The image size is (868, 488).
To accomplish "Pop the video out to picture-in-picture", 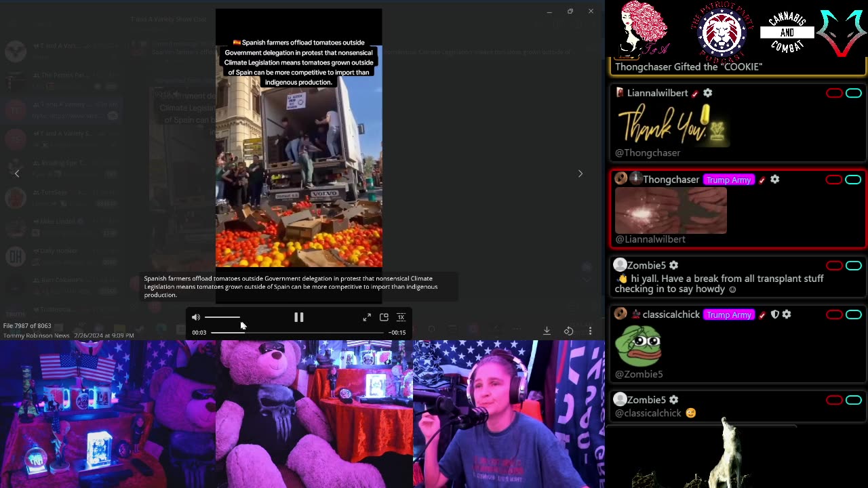I will (x=384, y=317).
